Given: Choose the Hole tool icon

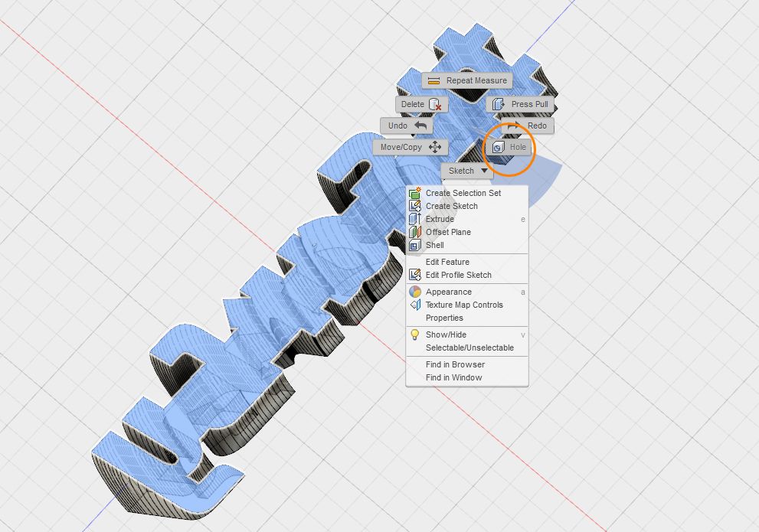Looking at the screenshot, I should pyautogui.click(x=499, y=148).
